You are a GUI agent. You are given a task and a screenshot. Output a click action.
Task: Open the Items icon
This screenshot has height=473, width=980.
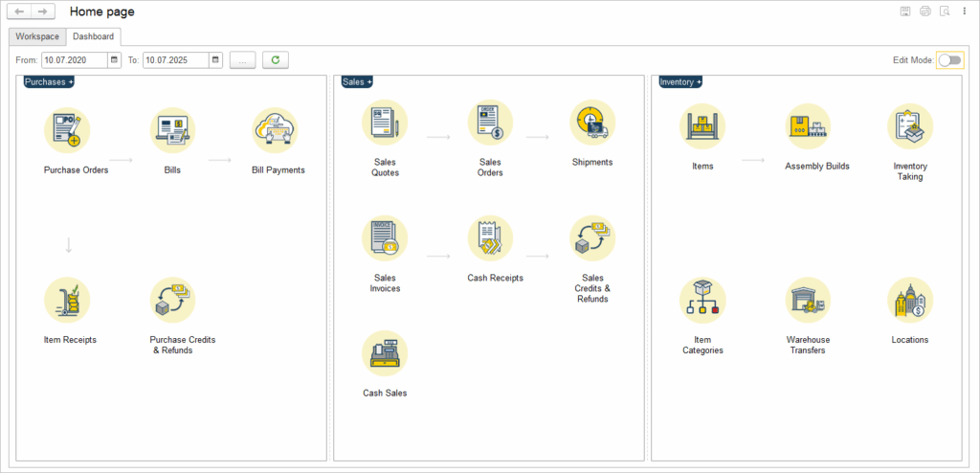tap(702, 126)
